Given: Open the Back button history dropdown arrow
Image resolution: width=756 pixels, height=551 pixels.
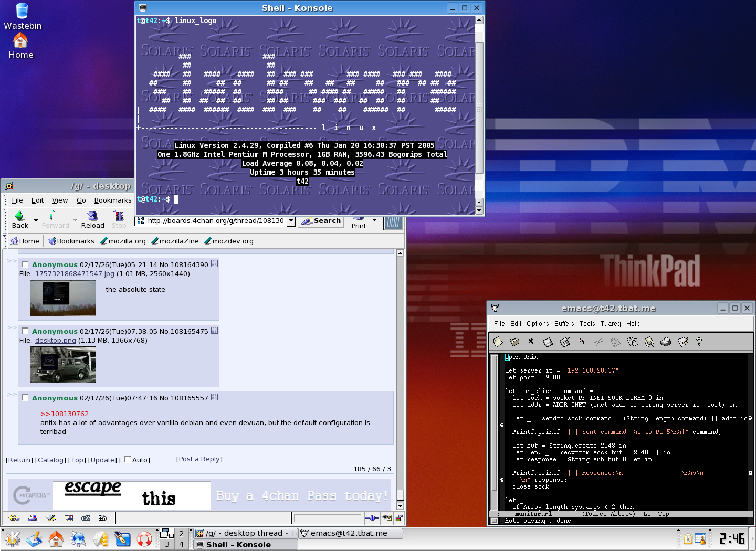Looking at the screenshot, I should point(36,220).
